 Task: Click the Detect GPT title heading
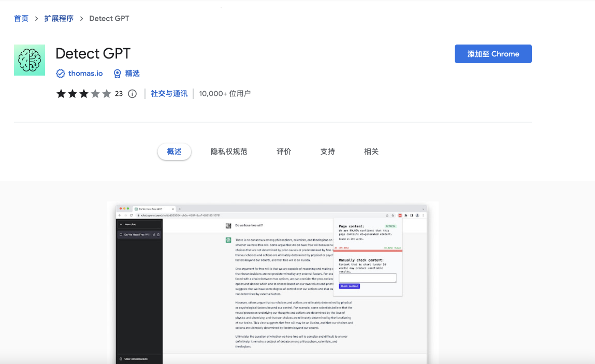(x=93, y=54)
